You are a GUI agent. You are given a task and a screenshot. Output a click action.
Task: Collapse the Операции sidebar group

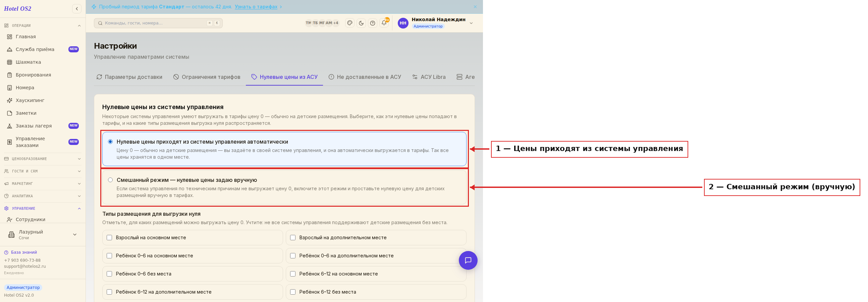click(x=43, y=26)
